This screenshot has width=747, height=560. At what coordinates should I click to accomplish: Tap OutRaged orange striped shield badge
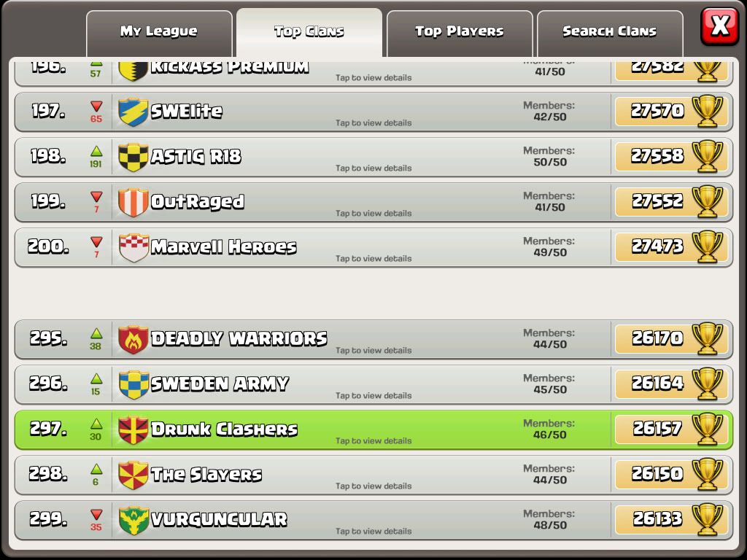pyautogui.click(x=133, y=202)
